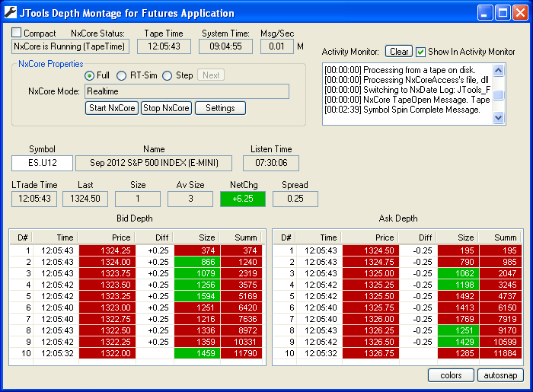Select the Full radio button
Viewport: 533px width, 392px height.
pos(90,75)
